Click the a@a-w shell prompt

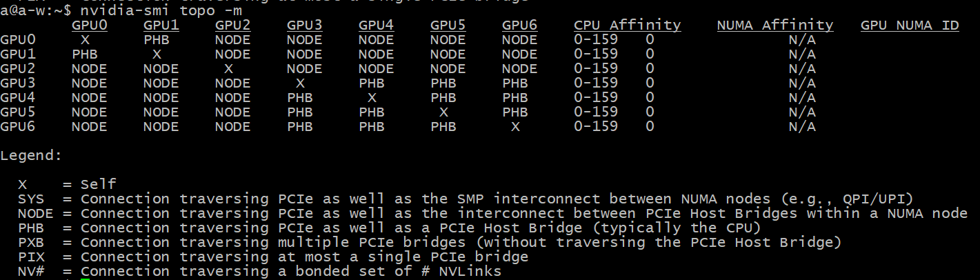pos(36,10)
